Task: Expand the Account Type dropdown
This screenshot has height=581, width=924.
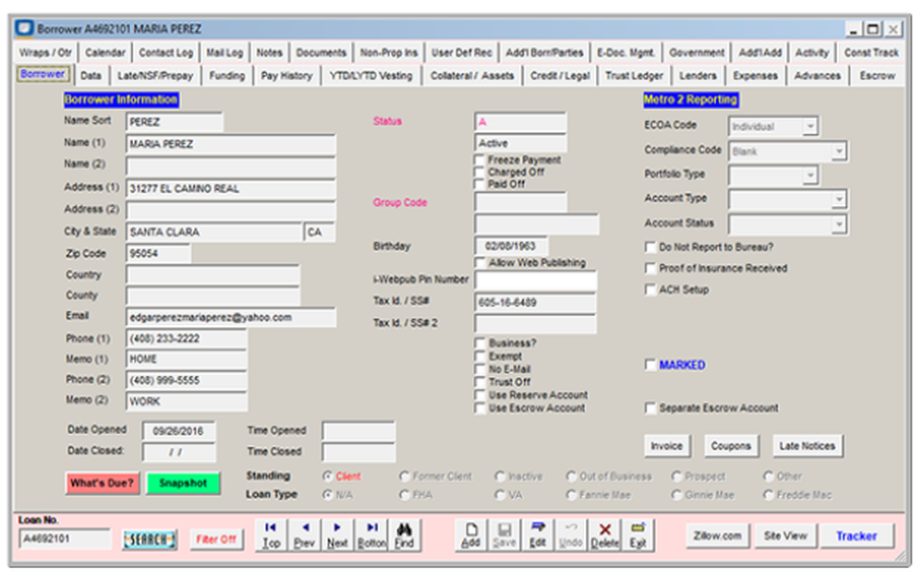Action: point(839,200)
